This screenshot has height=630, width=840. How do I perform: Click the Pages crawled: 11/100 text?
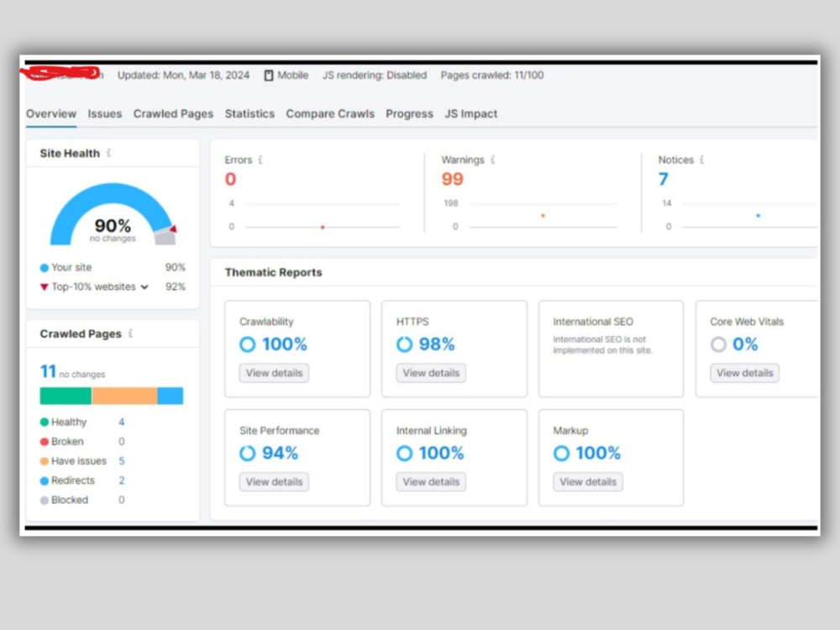pos(491,75)
